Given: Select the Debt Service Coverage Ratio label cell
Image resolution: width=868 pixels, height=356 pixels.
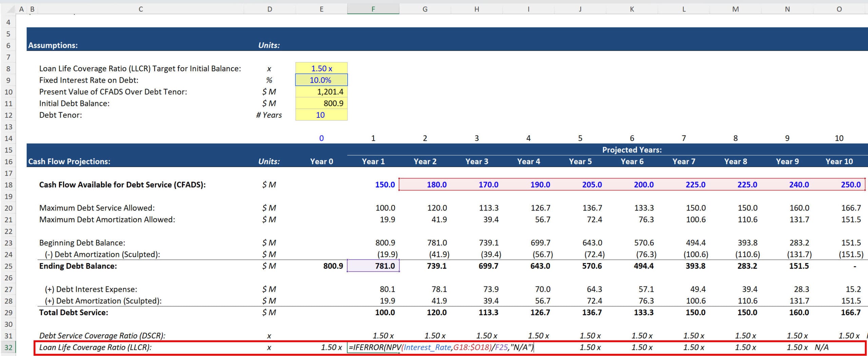Looking at the screenshot, I should click(102, 335).
